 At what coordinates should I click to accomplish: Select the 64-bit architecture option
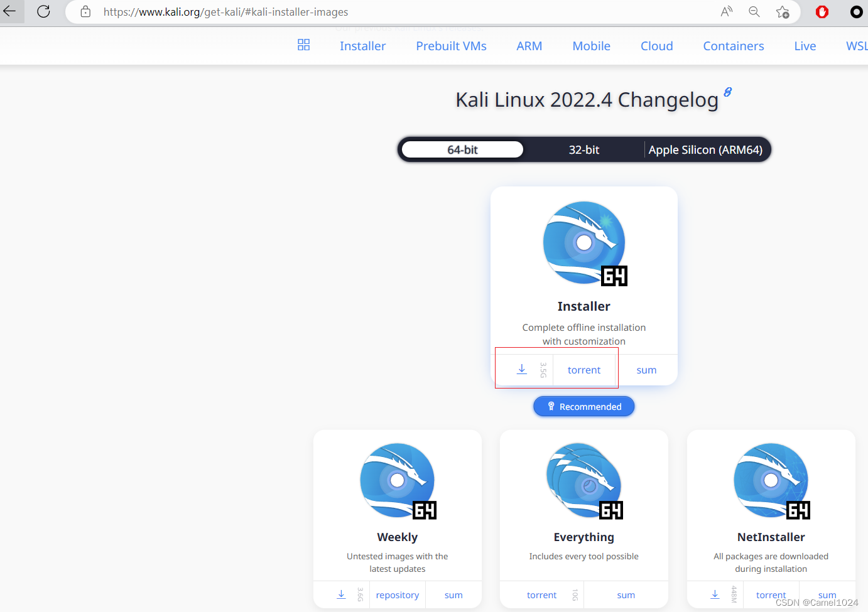462,149
